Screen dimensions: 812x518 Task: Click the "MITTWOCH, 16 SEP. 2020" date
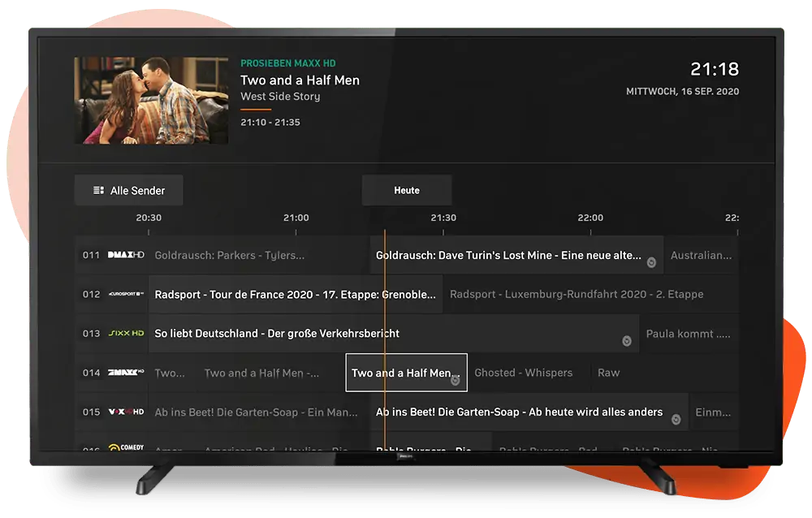(x=683, y=92)
